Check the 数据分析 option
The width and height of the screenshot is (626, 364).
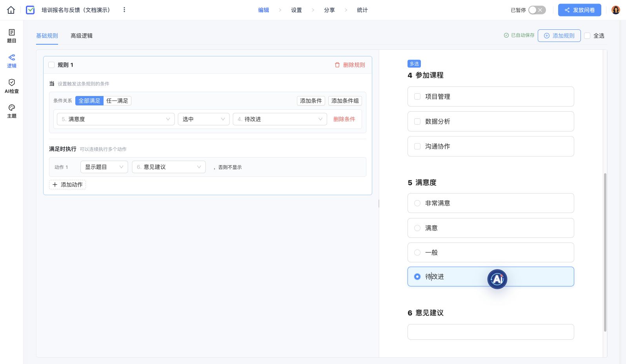[x=491, y=121]
